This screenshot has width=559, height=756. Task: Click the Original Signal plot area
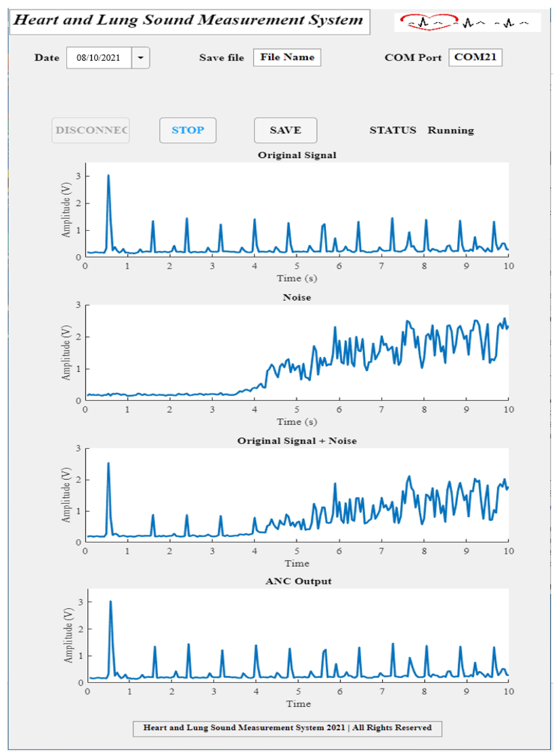coord(297,210)
